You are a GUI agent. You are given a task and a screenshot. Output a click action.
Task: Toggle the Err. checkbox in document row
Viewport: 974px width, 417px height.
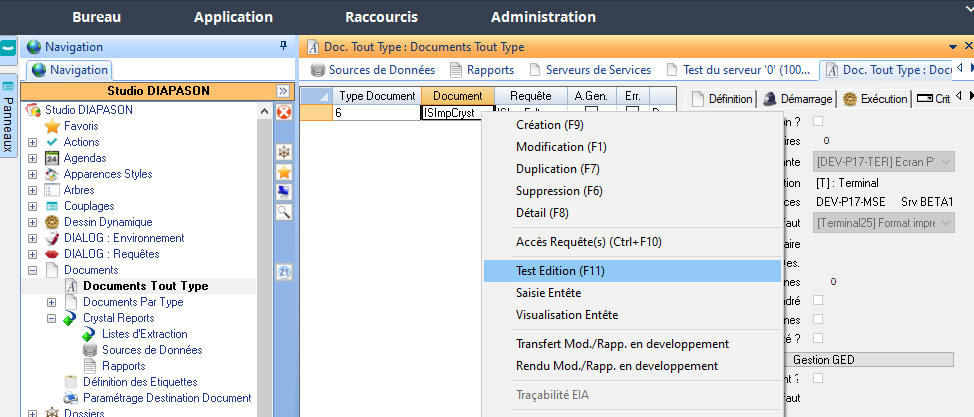(x=632, y=113)
